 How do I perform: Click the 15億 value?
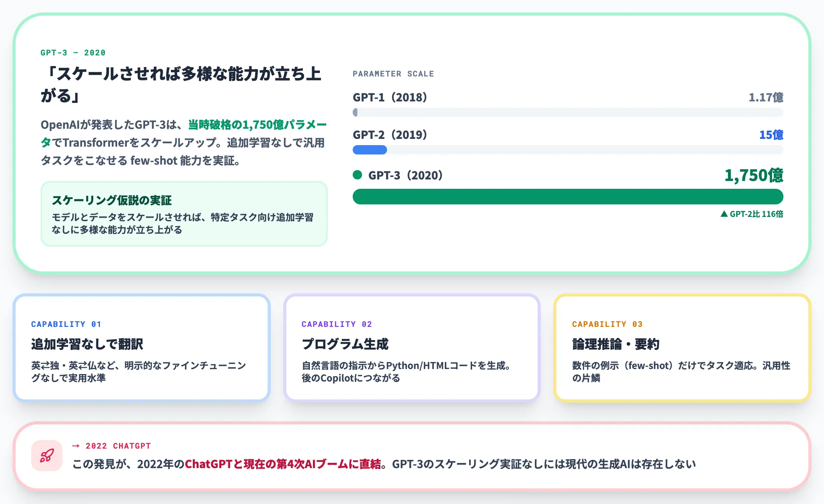[771, 135]
